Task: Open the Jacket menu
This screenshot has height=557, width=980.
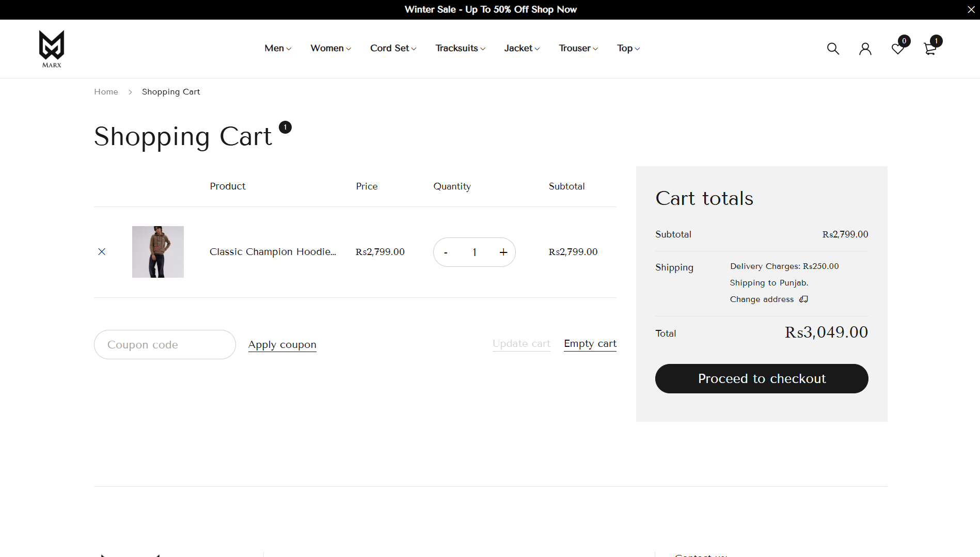Action: [521, 48]
